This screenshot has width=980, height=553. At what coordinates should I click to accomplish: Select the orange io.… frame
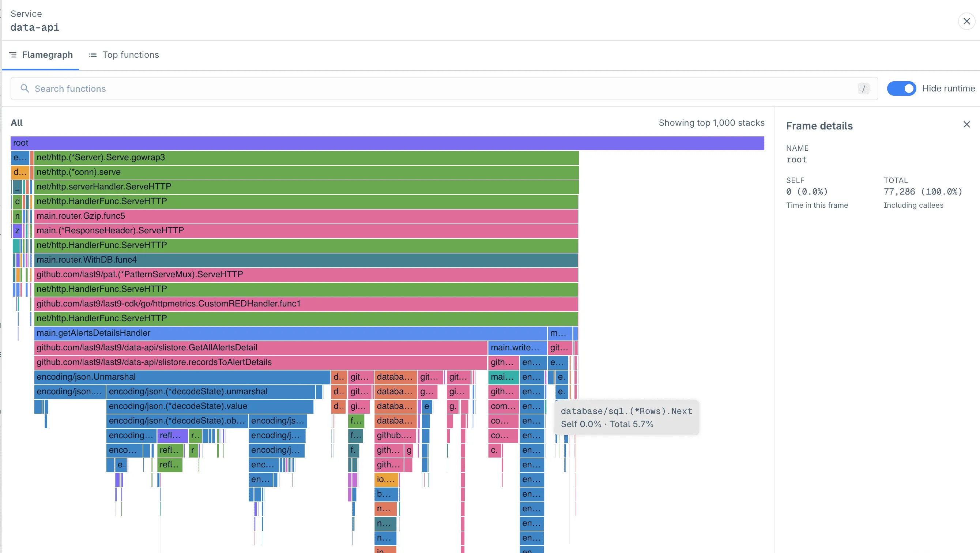pyautogui.click(x=386, y=479)
